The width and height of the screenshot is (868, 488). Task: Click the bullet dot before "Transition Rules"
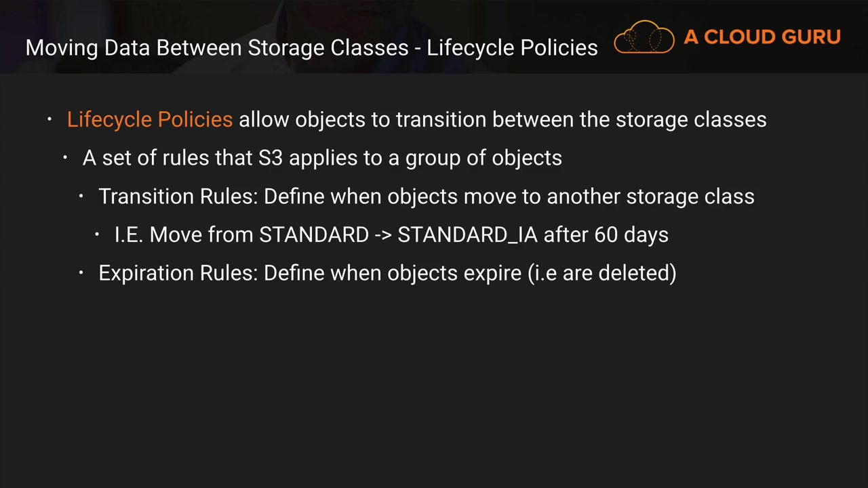tap(81, 197)
